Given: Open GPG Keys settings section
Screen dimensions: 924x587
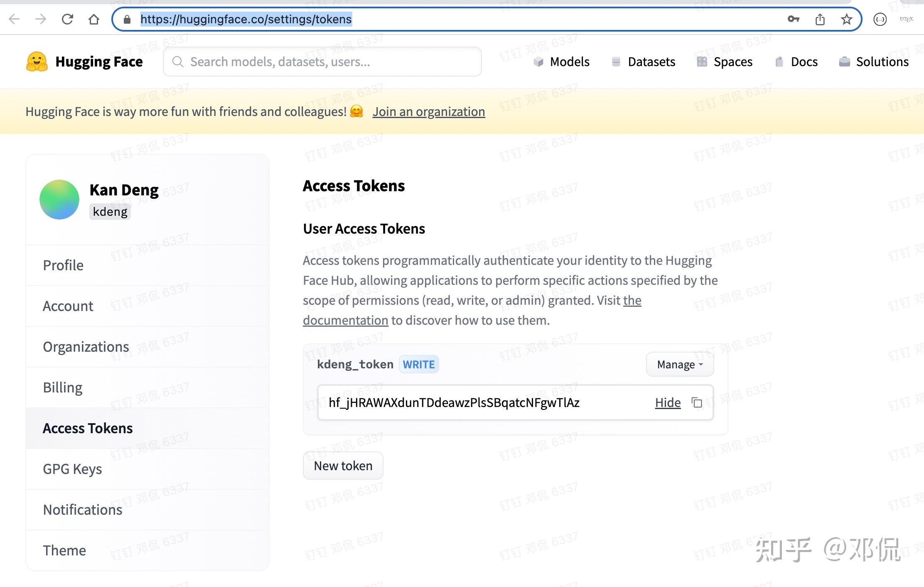Looking at the screenshot, I should click(72, 469).
